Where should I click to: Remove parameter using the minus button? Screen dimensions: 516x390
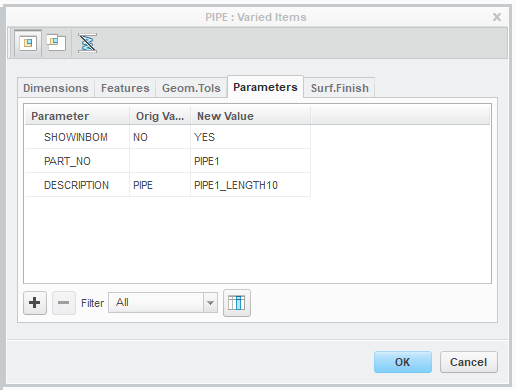(63, 303)
